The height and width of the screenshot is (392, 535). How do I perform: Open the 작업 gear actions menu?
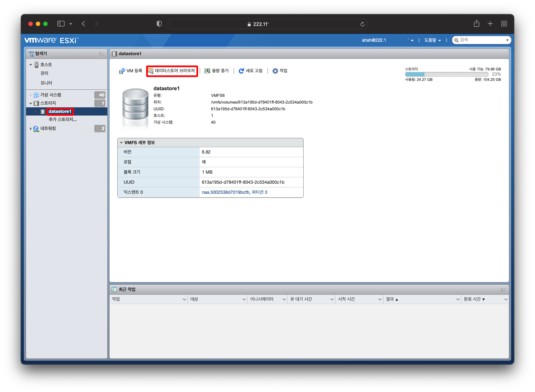tap(275, 71)
